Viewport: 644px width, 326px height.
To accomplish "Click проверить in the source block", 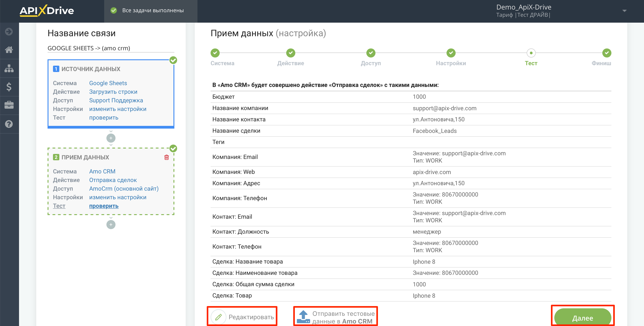I will coord(104,117).
